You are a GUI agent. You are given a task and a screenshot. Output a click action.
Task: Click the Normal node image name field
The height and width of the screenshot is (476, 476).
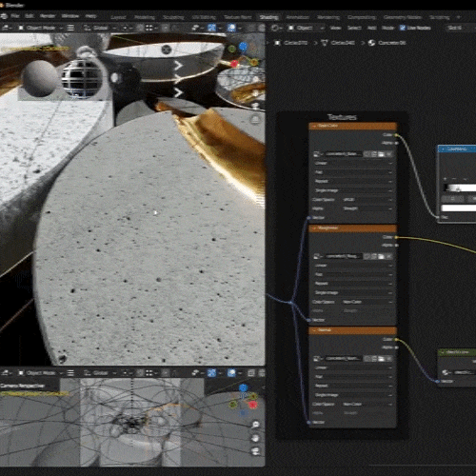point(344,358)
